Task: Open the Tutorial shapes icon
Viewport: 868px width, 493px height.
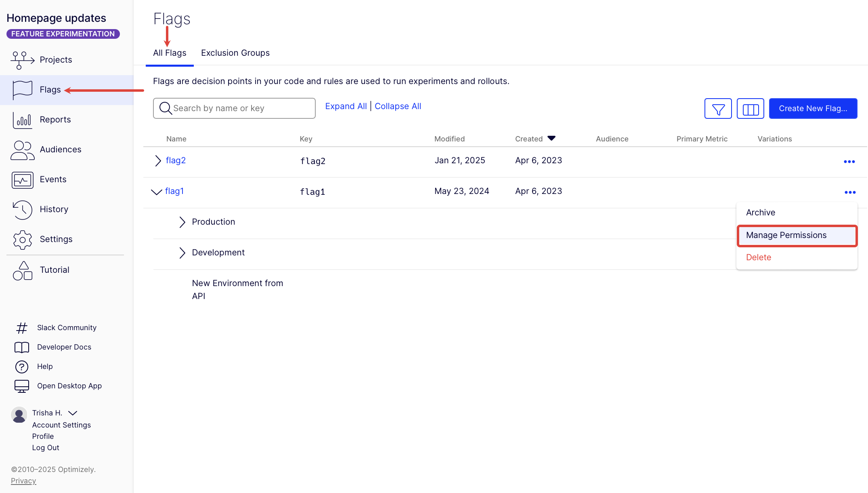Action: tap(23, 270)
